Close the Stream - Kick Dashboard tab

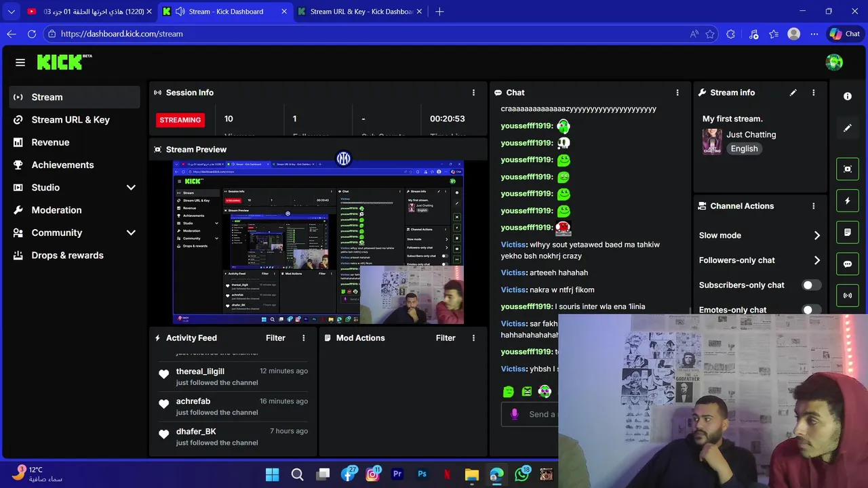pos(285,12)
